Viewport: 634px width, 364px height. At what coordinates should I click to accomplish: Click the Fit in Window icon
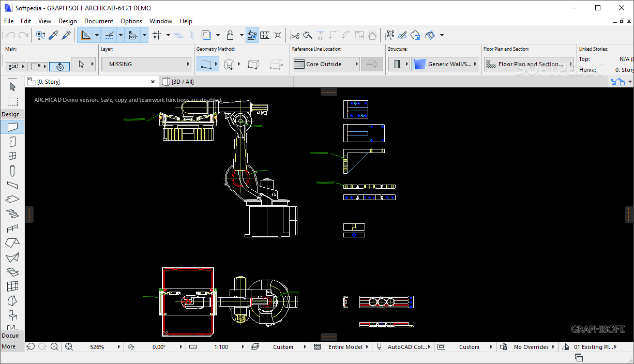coord(69,347)
